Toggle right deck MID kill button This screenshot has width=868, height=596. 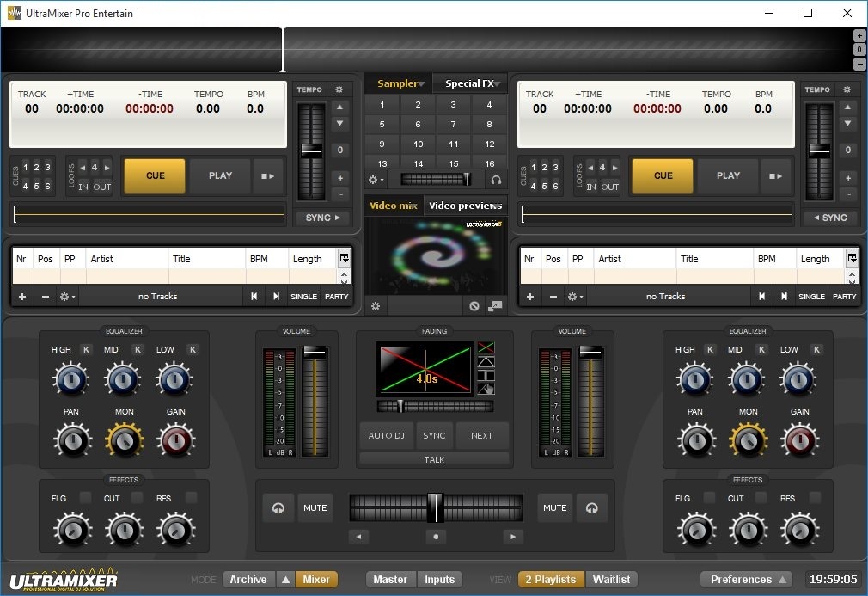(761, 349)
